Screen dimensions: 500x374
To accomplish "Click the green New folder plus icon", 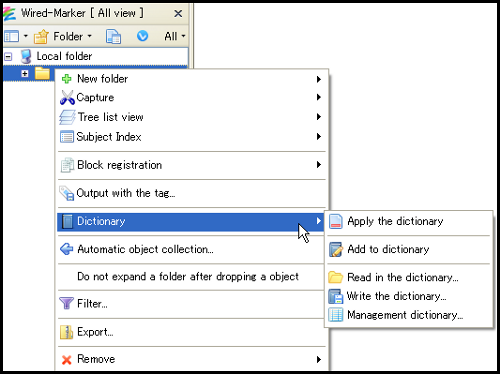I will tap(67, 79).
